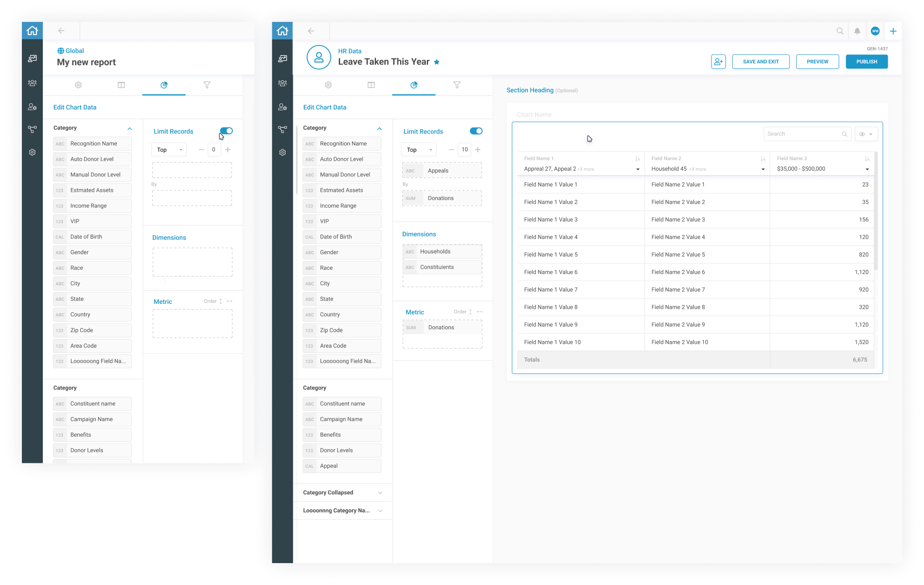Click the back arrow in My new report window
The height and width of the screenshot is (585, 924).
tap(61, 31)
